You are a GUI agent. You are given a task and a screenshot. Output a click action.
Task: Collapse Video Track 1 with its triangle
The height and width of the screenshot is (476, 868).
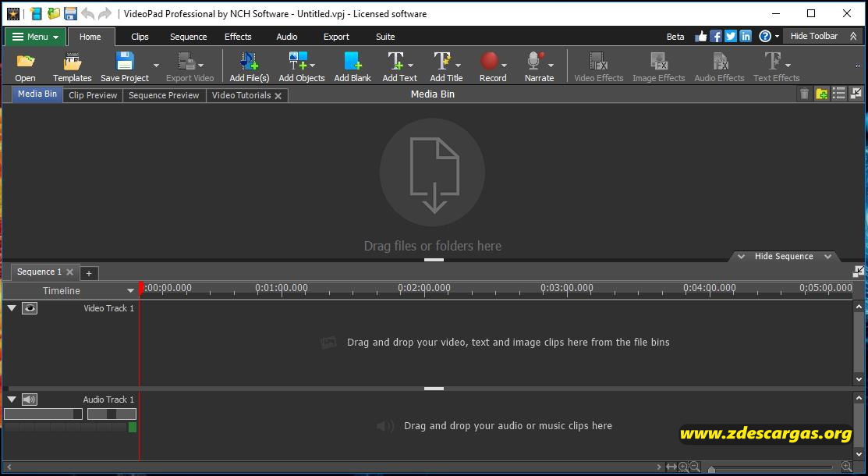point(12,308)
